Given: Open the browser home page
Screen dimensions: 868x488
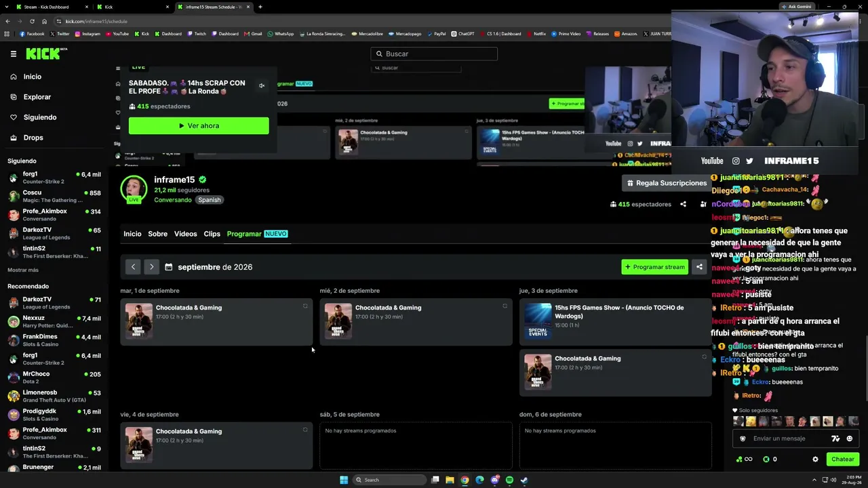Looking at the screenshot, I should tap(44, 21).
